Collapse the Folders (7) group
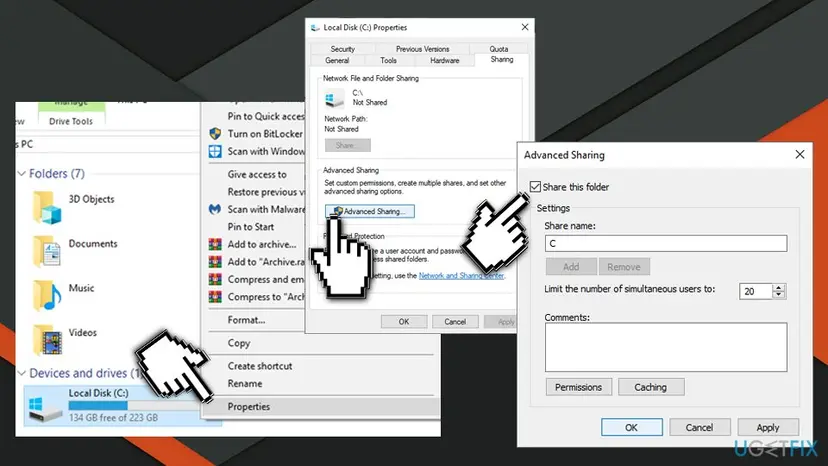This screenshot has height=466, width=828. tap(22, 173)
